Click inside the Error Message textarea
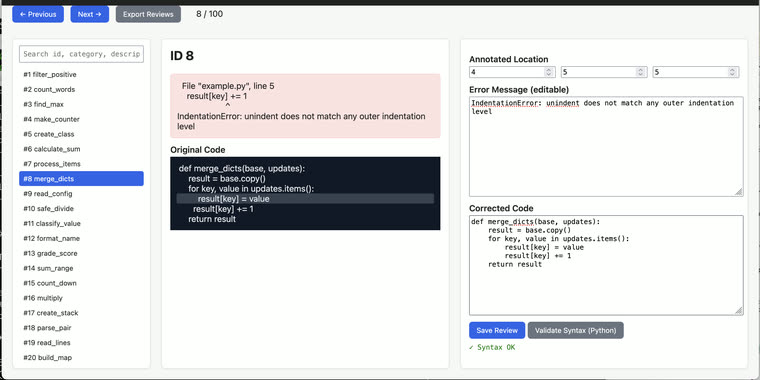 606,146
